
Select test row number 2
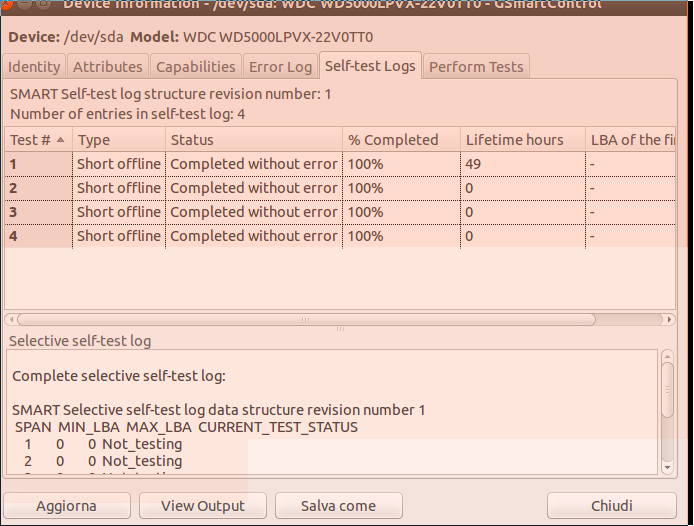tap(340, 188)
